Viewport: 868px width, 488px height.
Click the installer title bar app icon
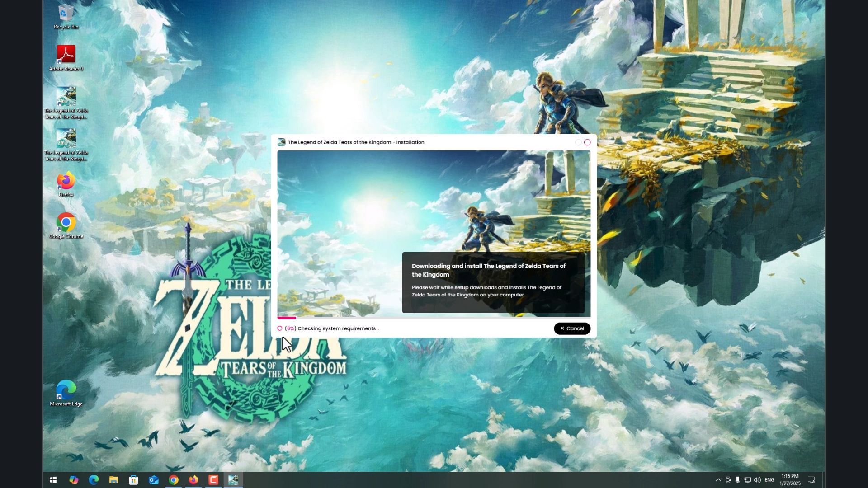pyautogui.click(x=281, y=142)
